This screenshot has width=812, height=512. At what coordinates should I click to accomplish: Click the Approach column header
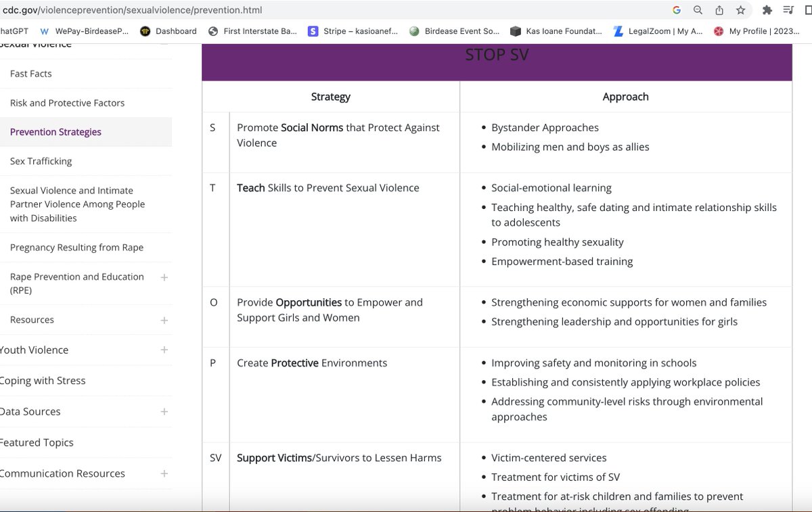626,97
